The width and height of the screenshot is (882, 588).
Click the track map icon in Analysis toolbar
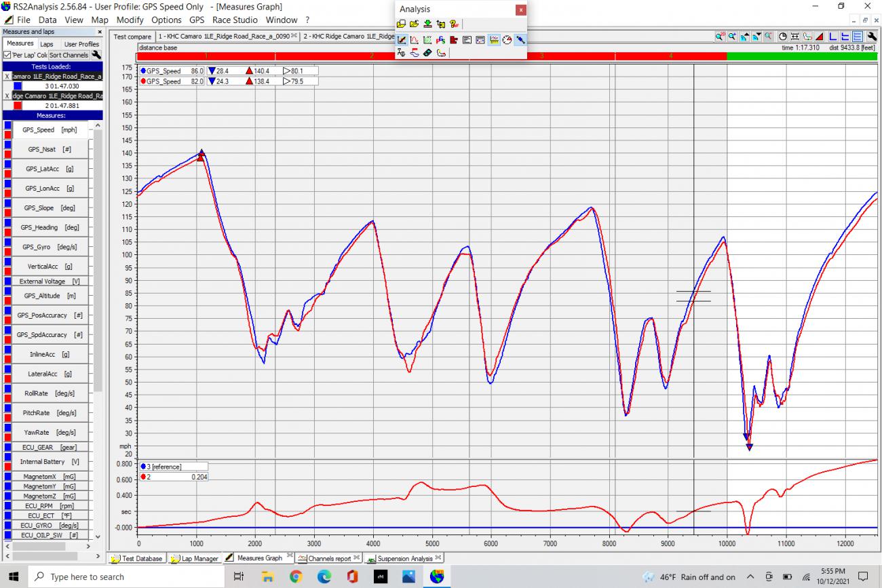[x=441, y=53]
